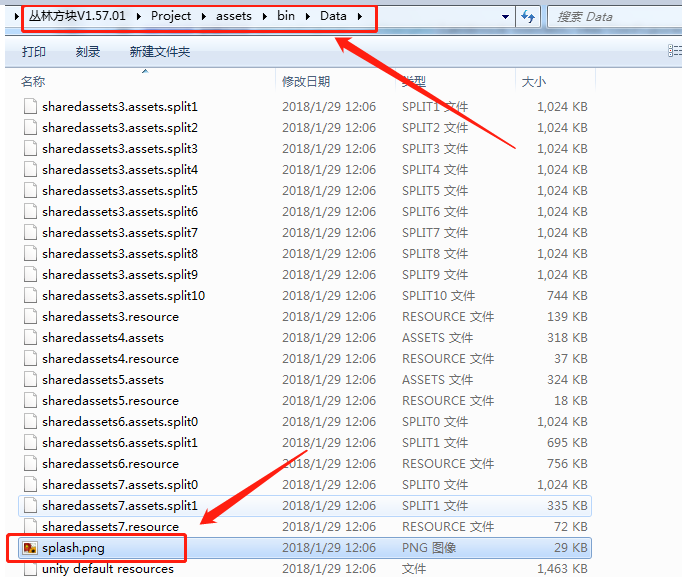This screenshot has height=577, width=682.
Task: Click file icon of unity default resources
Action: pyautogui.click(x=29, y=569)
